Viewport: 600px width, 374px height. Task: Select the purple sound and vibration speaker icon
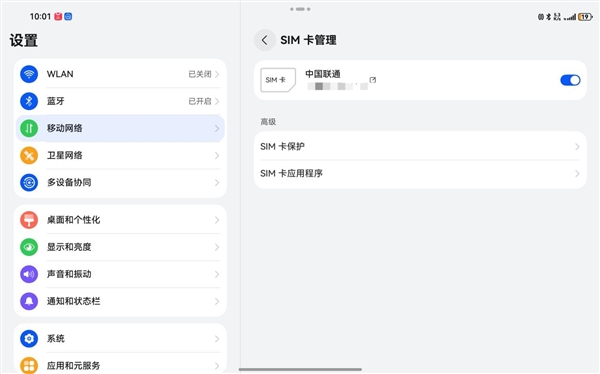(x=29, y=274)
